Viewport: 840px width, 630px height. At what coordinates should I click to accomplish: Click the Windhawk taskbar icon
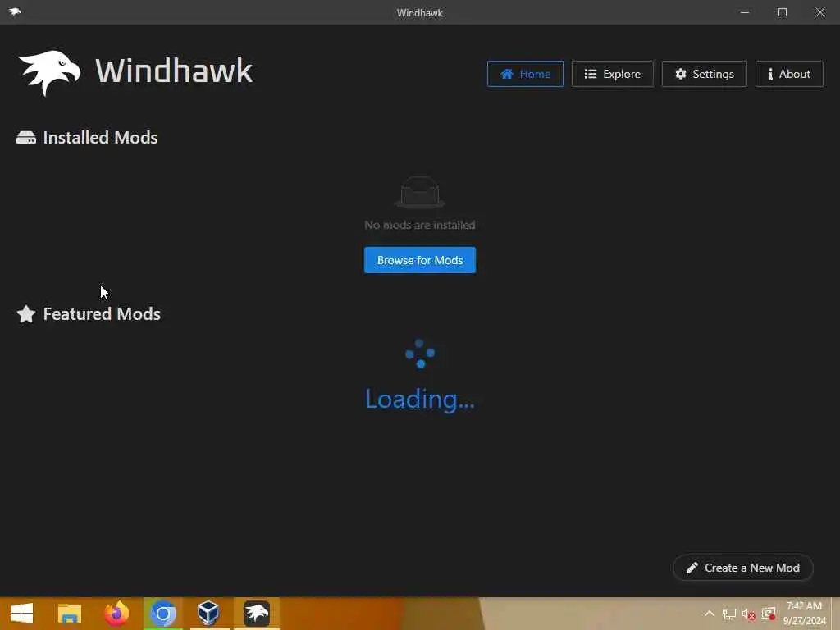pyautogui.click(x=257, y=614)
